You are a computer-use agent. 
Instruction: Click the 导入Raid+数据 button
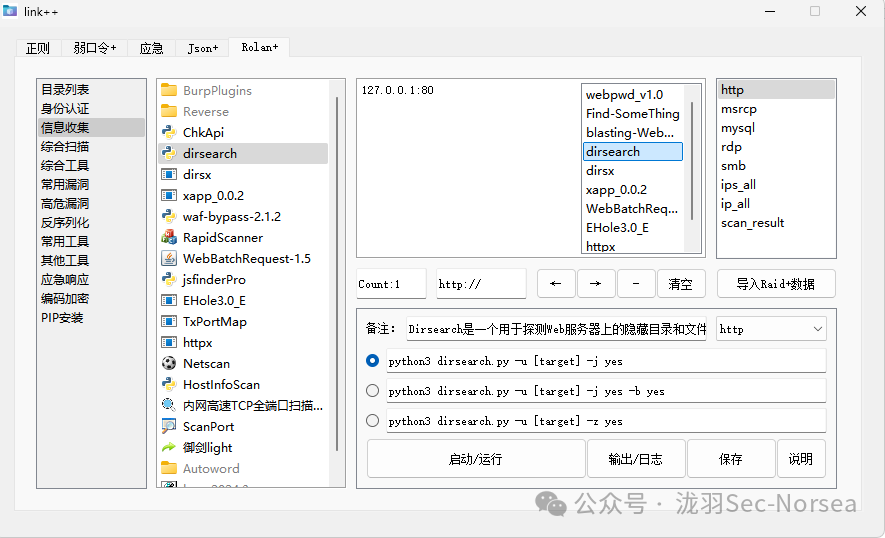[x=776, y=284]
